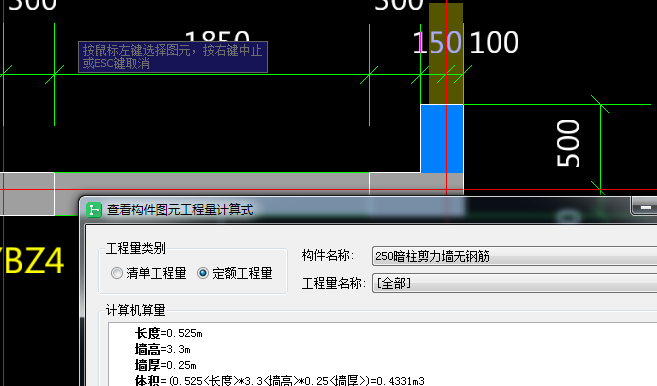Click the vertical 500 dimension label
The height and width of the screenshot is (386, 657).
pos(568,143)
